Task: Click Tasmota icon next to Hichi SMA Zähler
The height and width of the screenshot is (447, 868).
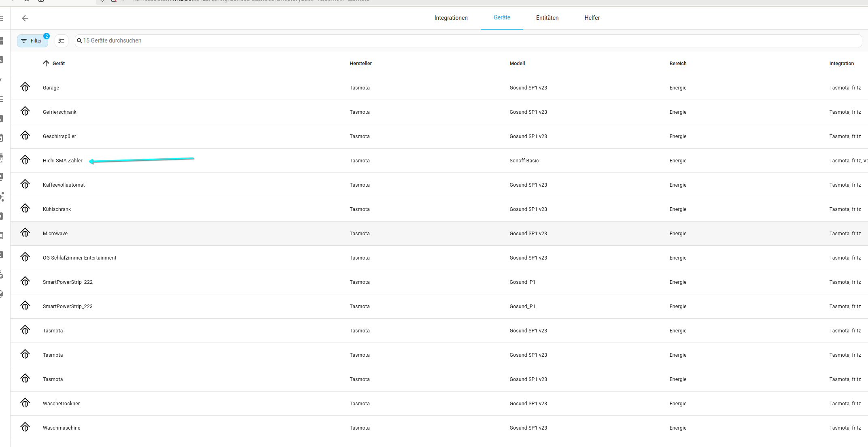Action: 25,160
